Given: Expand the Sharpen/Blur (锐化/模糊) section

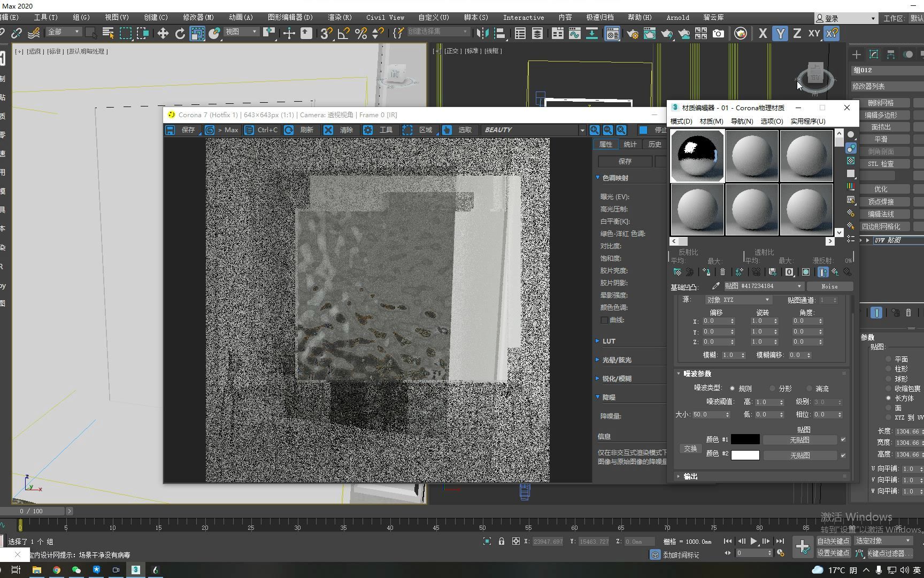Looking at the screenshot, I should [598, 378].
